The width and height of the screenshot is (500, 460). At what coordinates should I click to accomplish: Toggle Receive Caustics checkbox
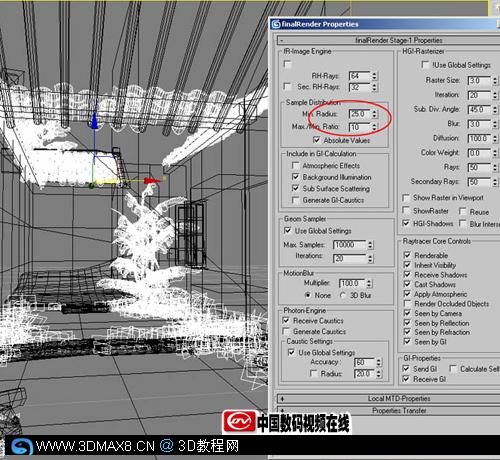[x=286, y=321]
